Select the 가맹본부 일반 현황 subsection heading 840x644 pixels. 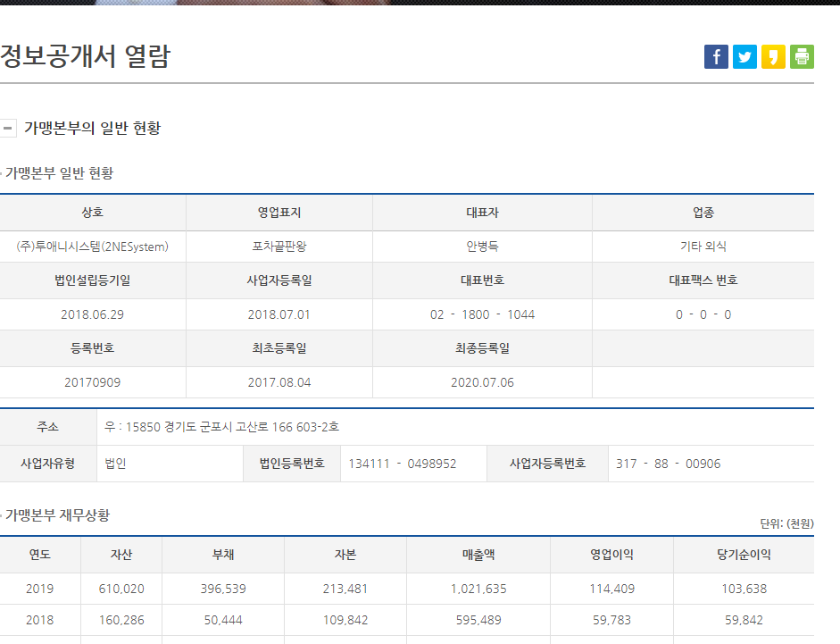pos(59,173)
